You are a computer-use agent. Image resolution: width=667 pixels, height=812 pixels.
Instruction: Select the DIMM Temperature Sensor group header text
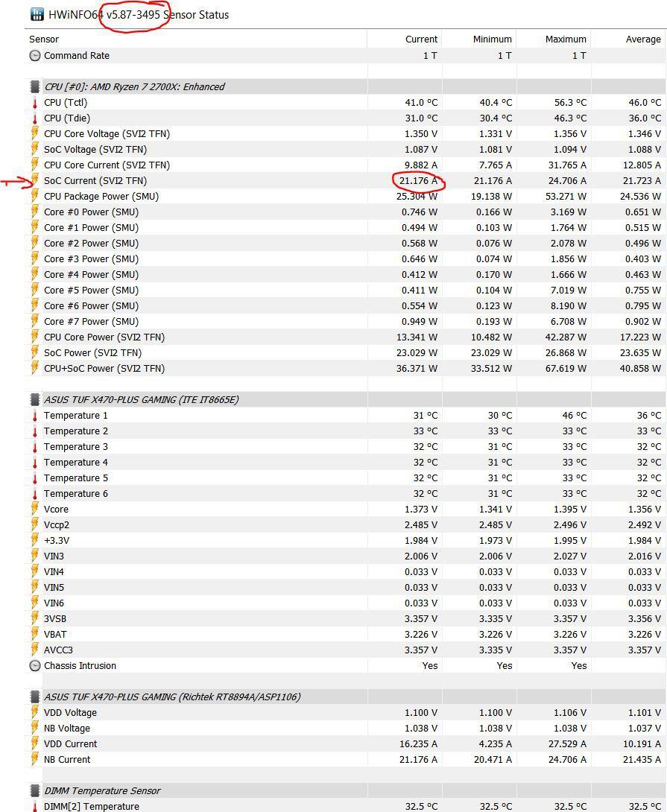(x=103, y=790)
